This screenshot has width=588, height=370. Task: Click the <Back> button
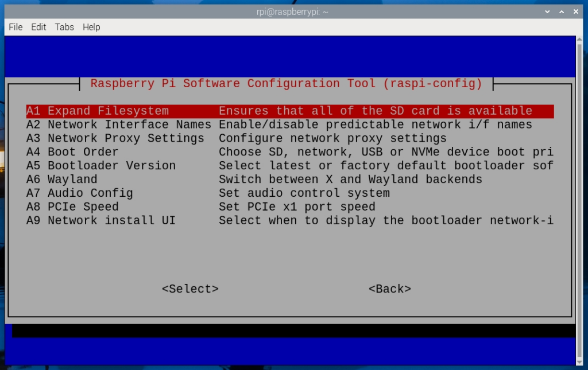click(390, 289)
